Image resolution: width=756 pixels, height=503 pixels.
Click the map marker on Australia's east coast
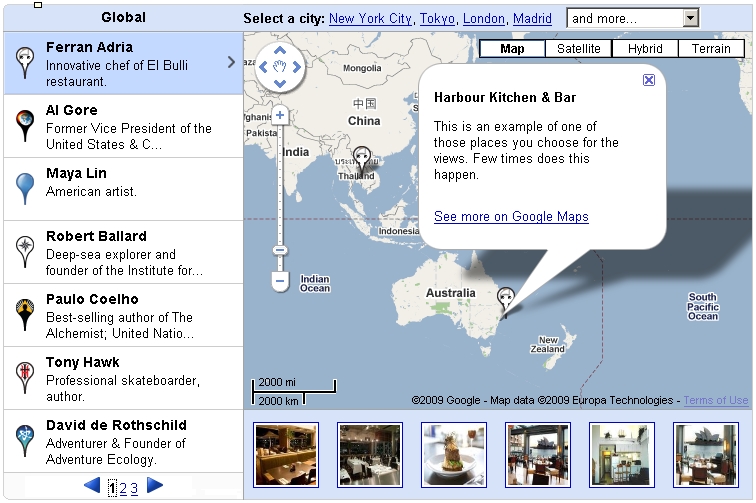point(505,302)
